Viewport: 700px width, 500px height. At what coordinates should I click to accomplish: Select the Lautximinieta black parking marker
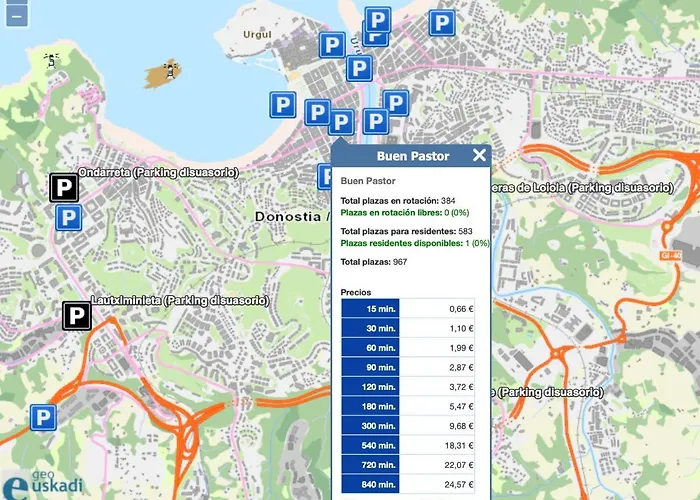pyautogui.click(x=77, y=316)
